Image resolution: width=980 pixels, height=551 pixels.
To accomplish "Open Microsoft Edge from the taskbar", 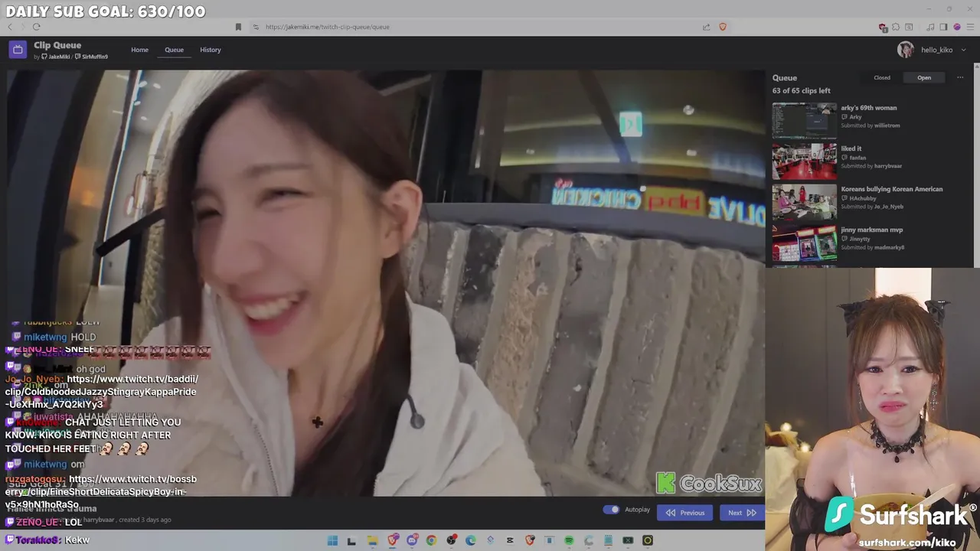I will [x=471, y=540].
